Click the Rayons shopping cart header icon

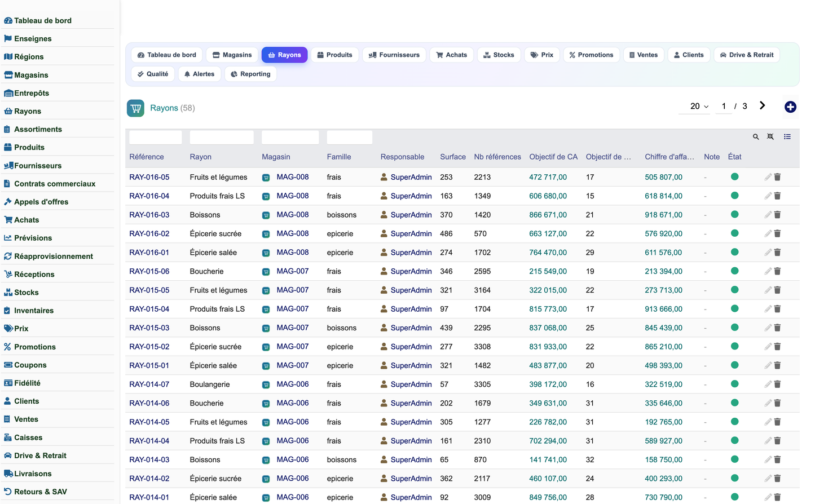tap(135, 108)
